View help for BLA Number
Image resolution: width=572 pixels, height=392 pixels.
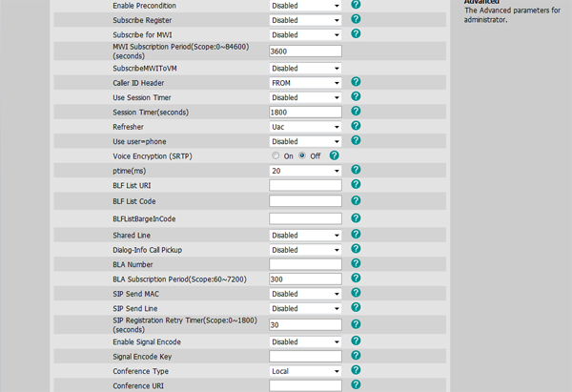tap(356, 263)
